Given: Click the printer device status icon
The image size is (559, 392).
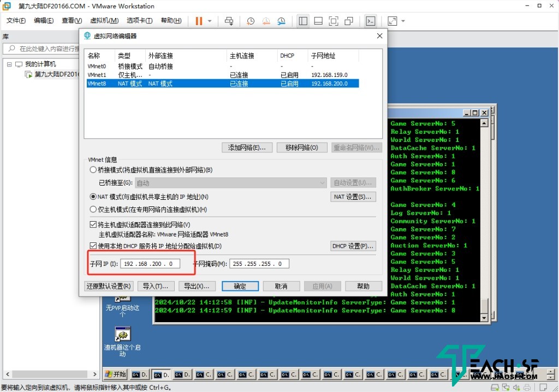Looking at the screenshot, I should click(527, 388).
